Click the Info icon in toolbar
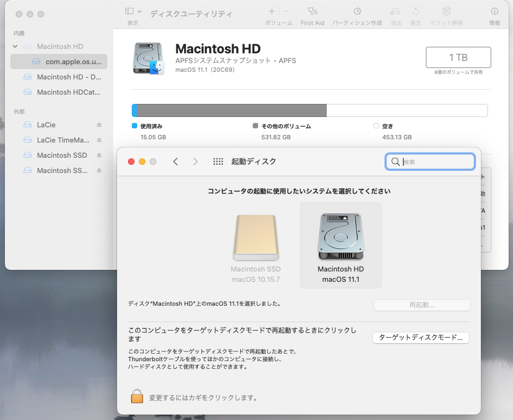Viewport: 513px width, 420px height. (494, 11)
